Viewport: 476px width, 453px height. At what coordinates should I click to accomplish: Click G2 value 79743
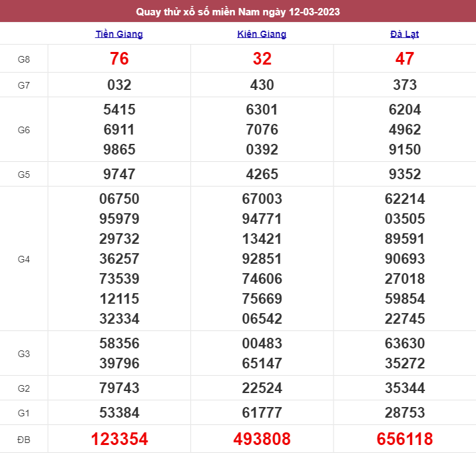point(119,388)
